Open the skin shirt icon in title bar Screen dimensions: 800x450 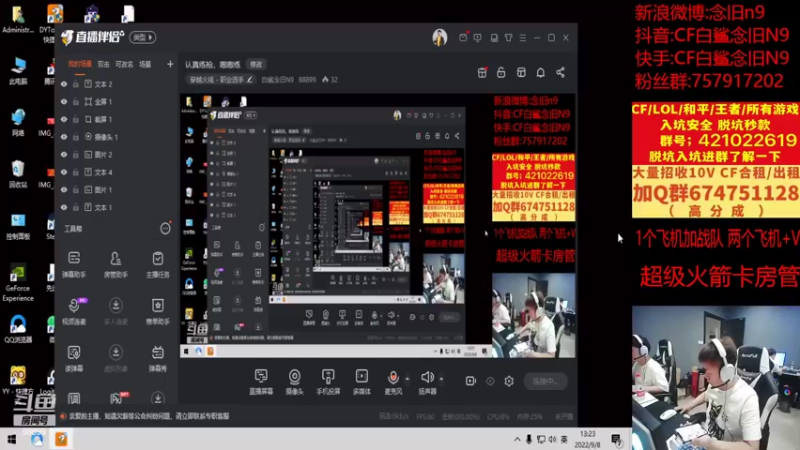509,38
